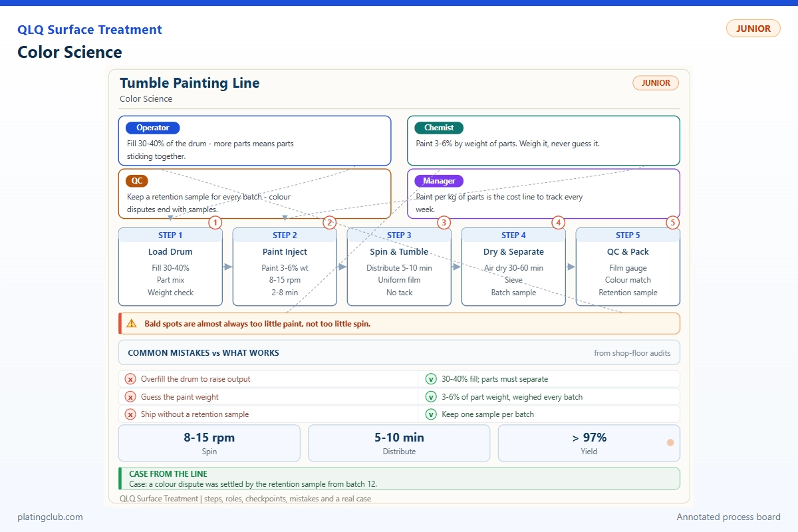This screenshot has width=798, height=532.
Task: Click the red X beside "Ship without a retention sample"
Action: pos(130,414)
